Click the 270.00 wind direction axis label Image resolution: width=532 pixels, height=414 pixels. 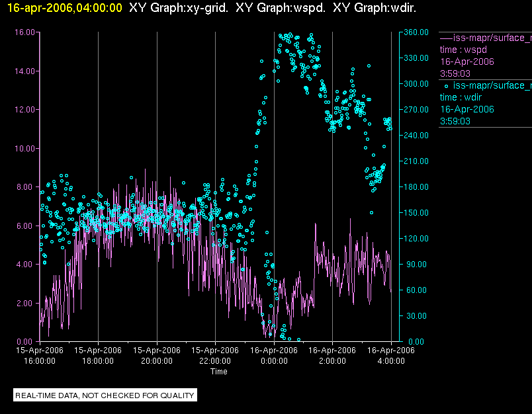click(416, 110)
